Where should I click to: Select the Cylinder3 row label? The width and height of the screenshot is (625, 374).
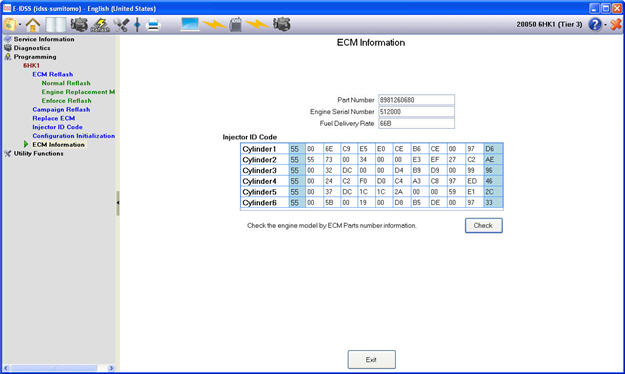click(259, 170)
